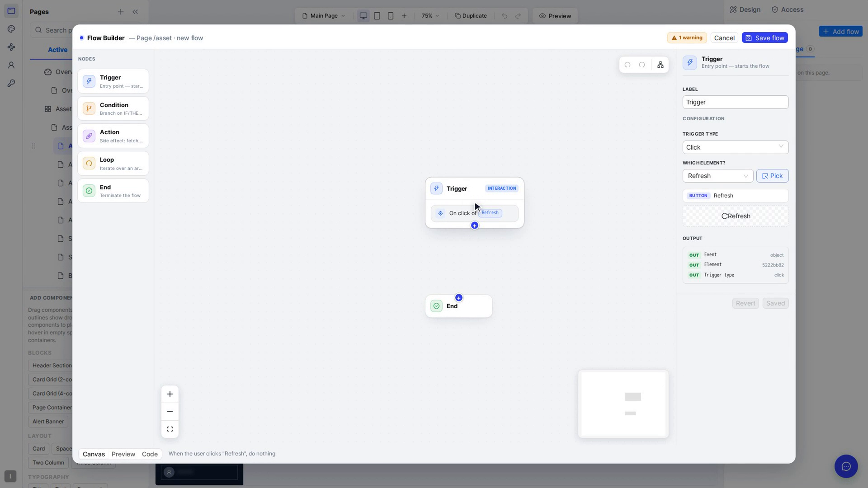Switch to the Canvas tab
The width and height of the screenshot is (868, 488).
coord(94,454)
